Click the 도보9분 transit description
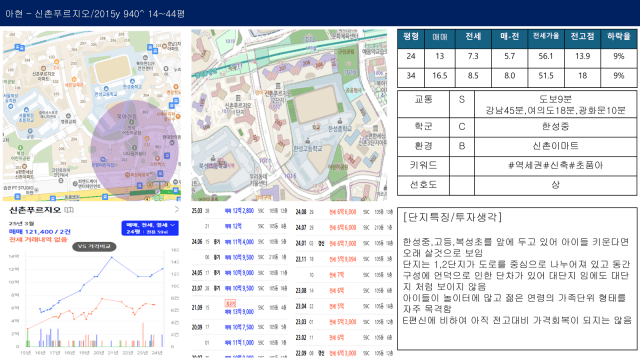 coord(555,99)
